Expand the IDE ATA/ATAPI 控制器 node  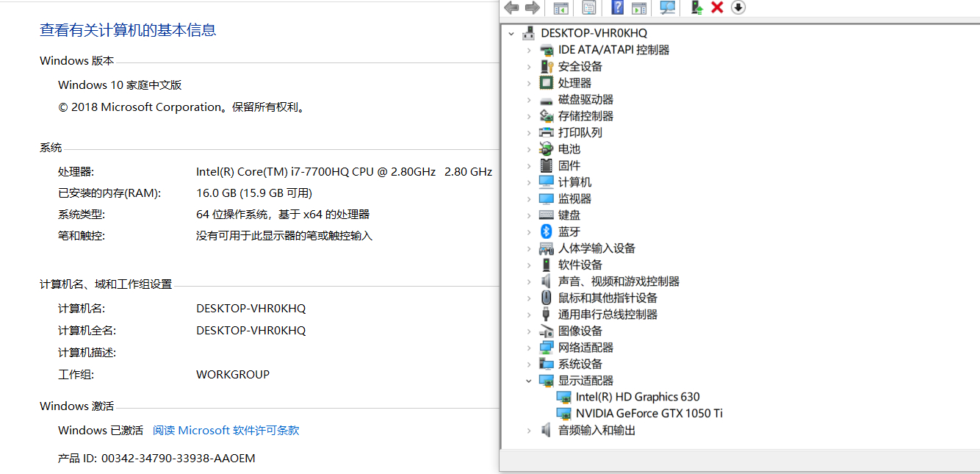click(529, 50)
